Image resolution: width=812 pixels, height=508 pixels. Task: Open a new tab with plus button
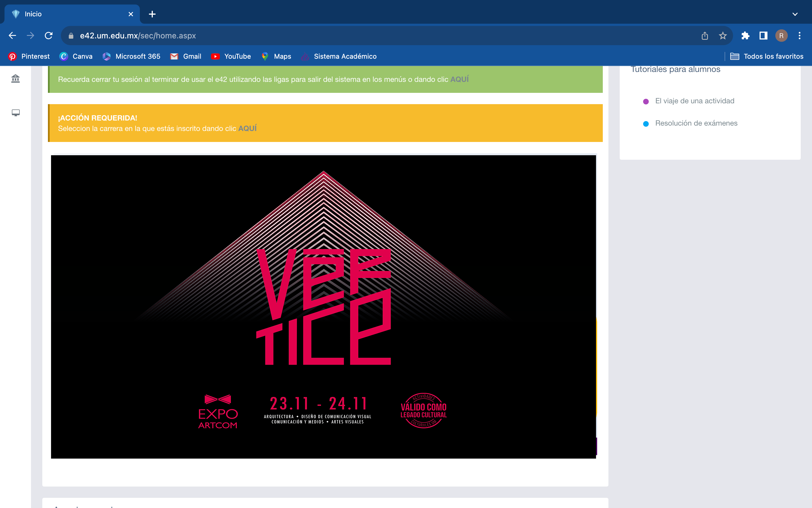(x=152, y=14)
